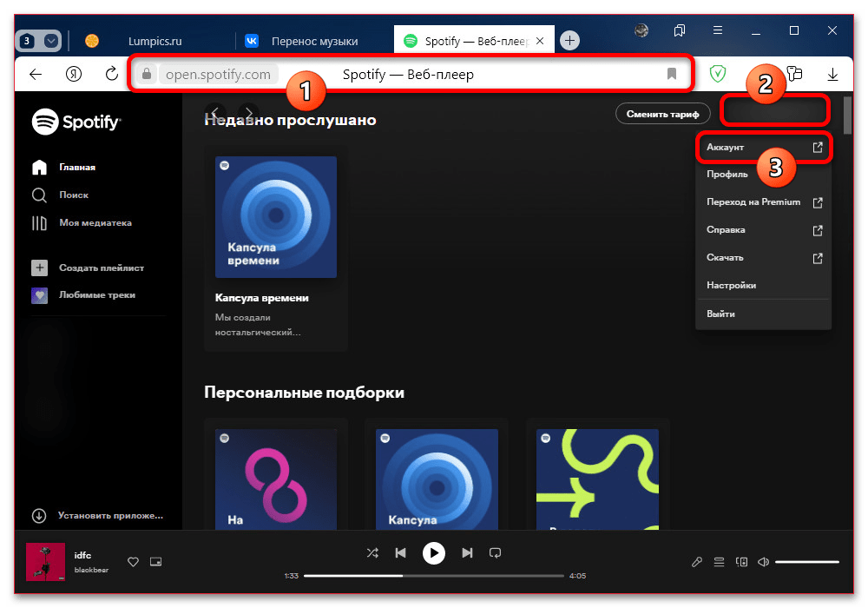This screenshot has width=868, height=608.
Task: Toggle picture-in-picture mini player icon
Action: (156, 562)
